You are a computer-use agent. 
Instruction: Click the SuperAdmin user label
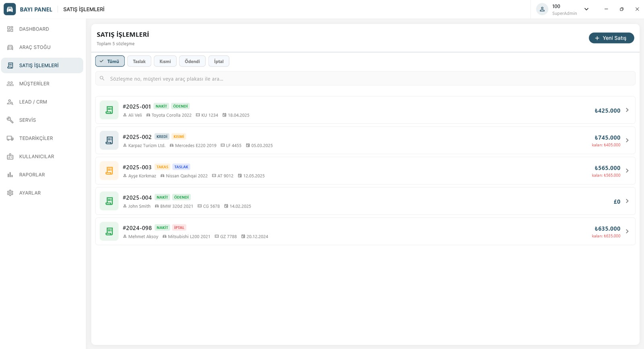tap(564, 13)
